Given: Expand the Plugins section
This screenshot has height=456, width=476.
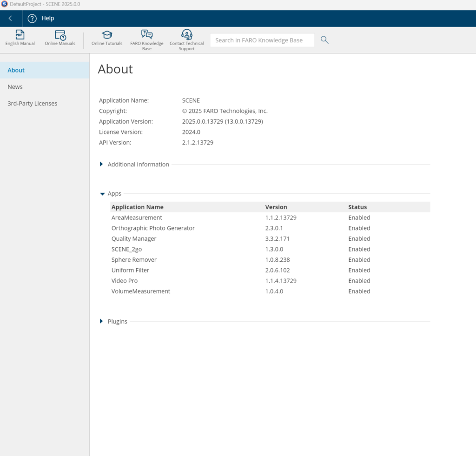Looking at the screenshot, I should (x=101, y=321).
